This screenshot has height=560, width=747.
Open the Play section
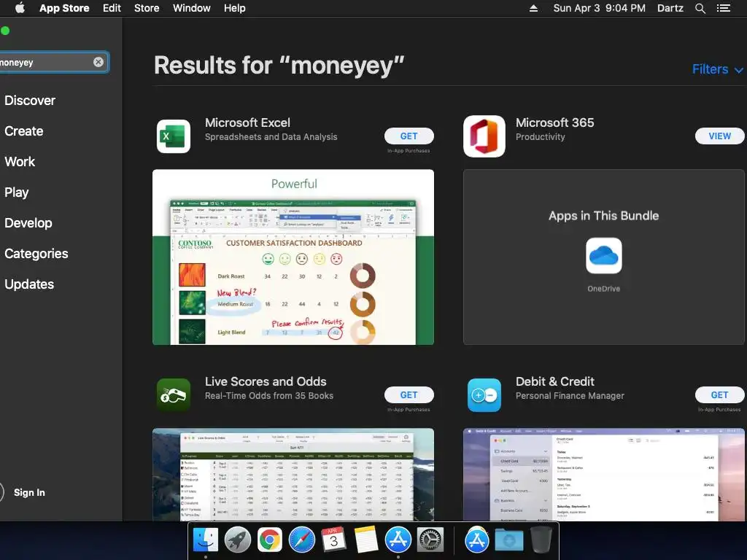(17, 192)
